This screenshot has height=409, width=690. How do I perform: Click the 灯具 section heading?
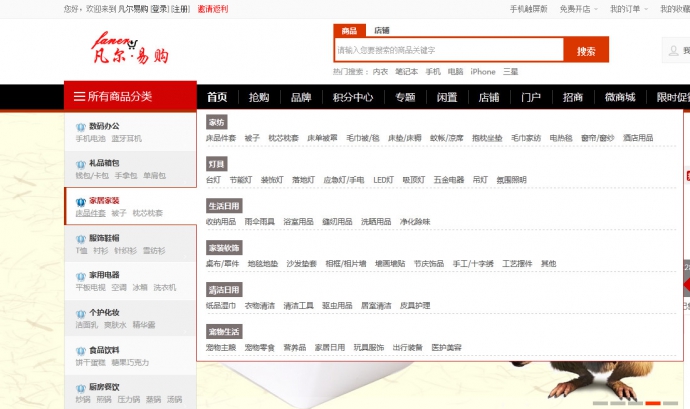(217, 164)
